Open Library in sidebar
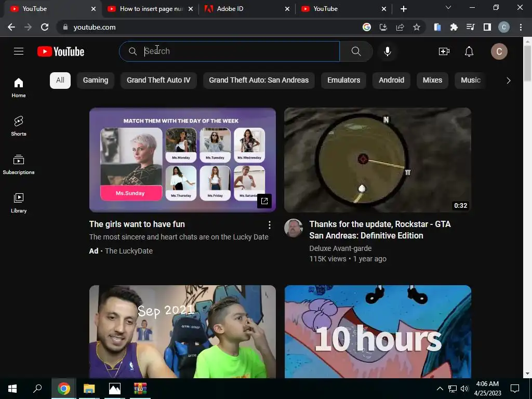Screen dimensions: 532x399 pyautogui.click(x=19, y=203)
